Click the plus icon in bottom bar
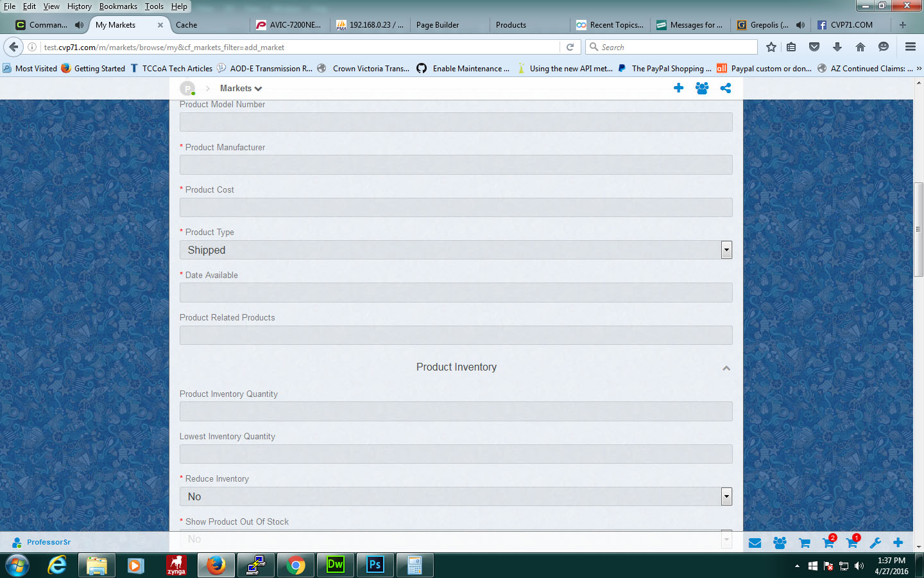The height and width of the screenshot is (578, 924). coord(898,543)
